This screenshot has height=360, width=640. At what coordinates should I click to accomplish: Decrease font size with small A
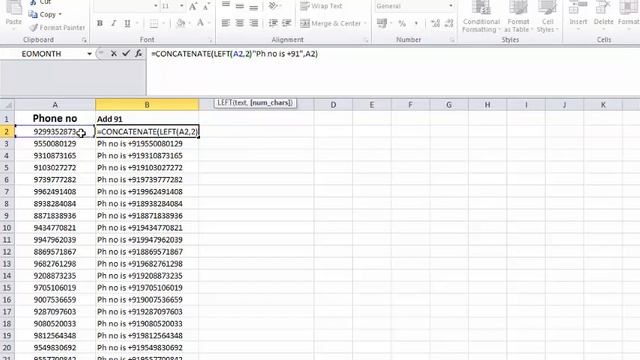(x=206, y=6)
